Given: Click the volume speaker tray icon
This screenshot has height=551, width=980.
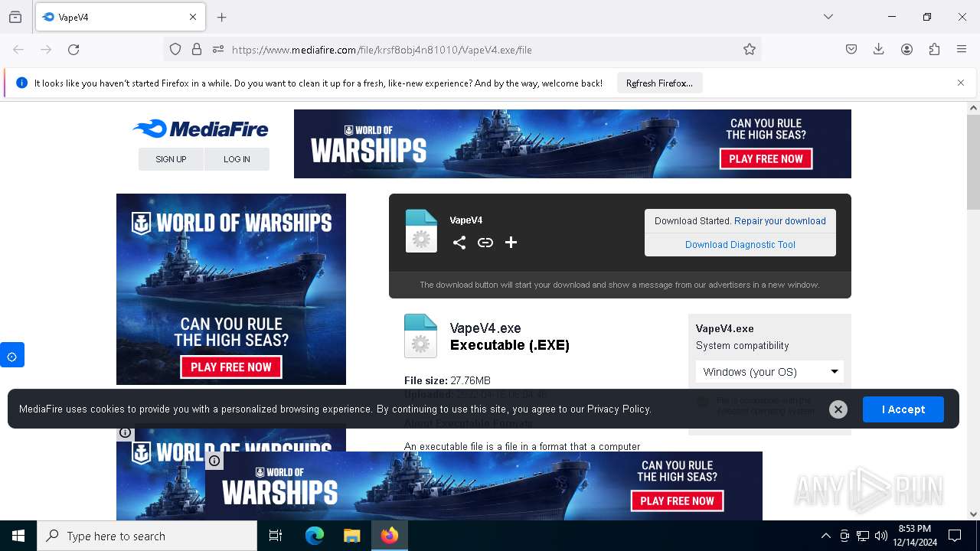Looking at the screenshot, I should click(880, 536).
